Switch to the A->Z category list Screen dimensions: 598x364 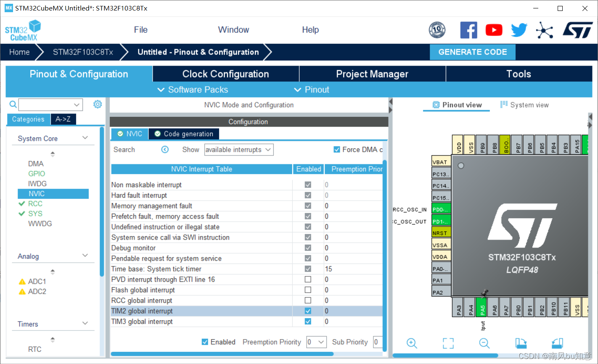63,119
